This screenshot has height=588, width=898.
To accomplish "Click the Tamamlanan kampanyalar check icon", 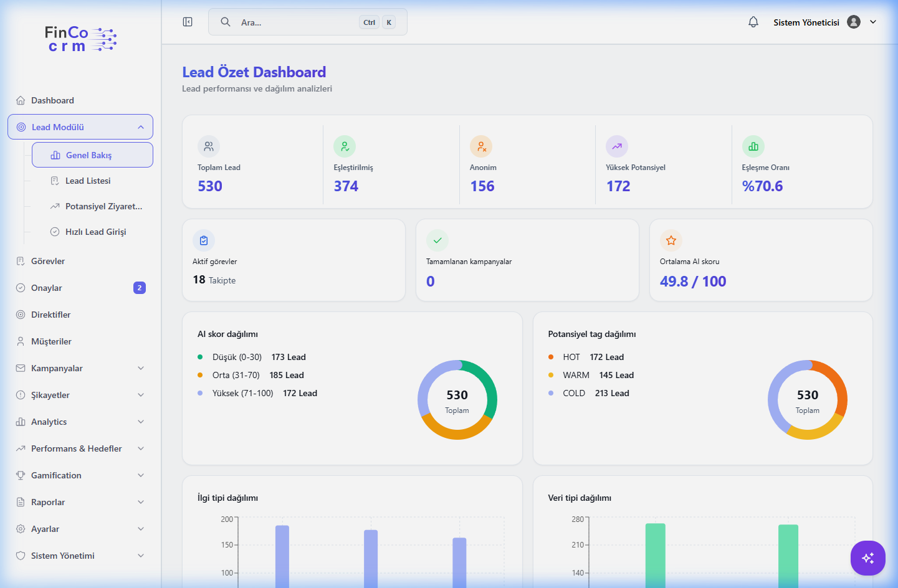I will coord(437,240).
